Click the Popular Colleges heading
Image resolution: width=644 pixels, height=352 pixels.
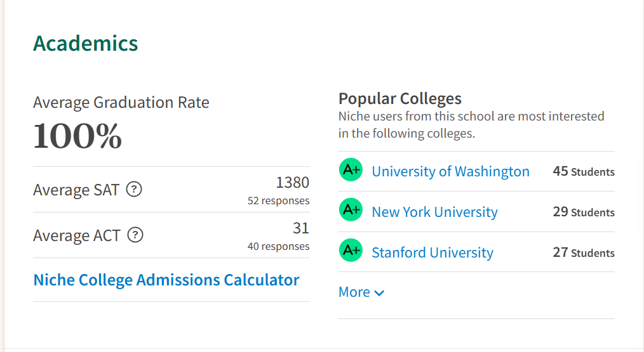(x=400, y=99)
